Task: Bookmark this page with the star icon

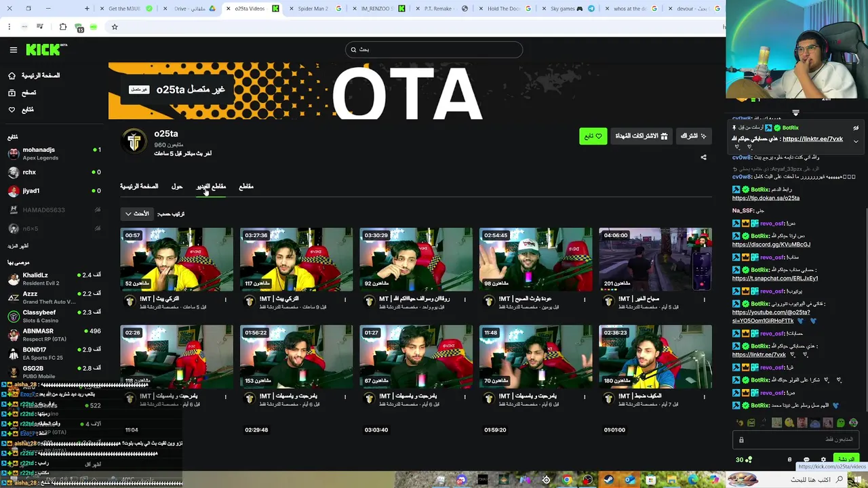Action: point(115,27)
